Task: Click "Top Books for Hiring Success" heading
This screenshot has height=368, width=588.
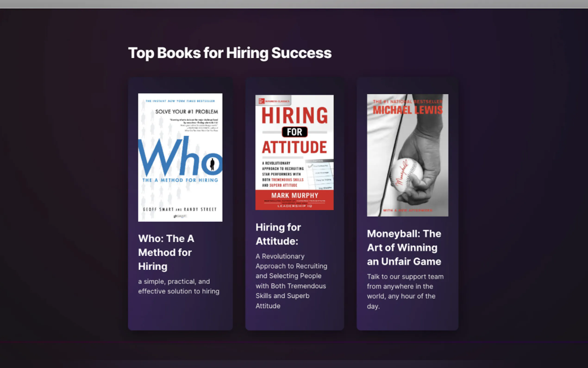Action: (230, 53)
